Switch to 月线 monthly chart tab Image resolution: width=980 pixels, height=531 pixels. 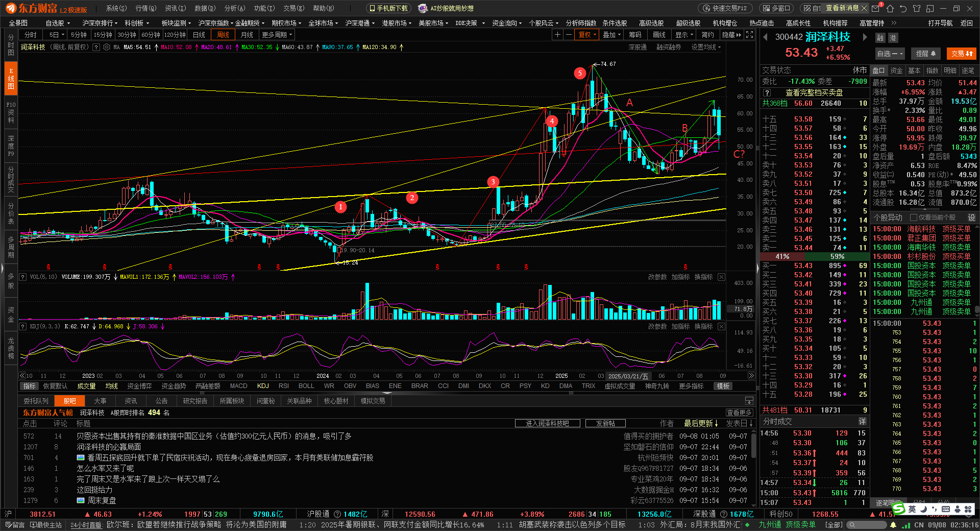[x=247, y=35]
